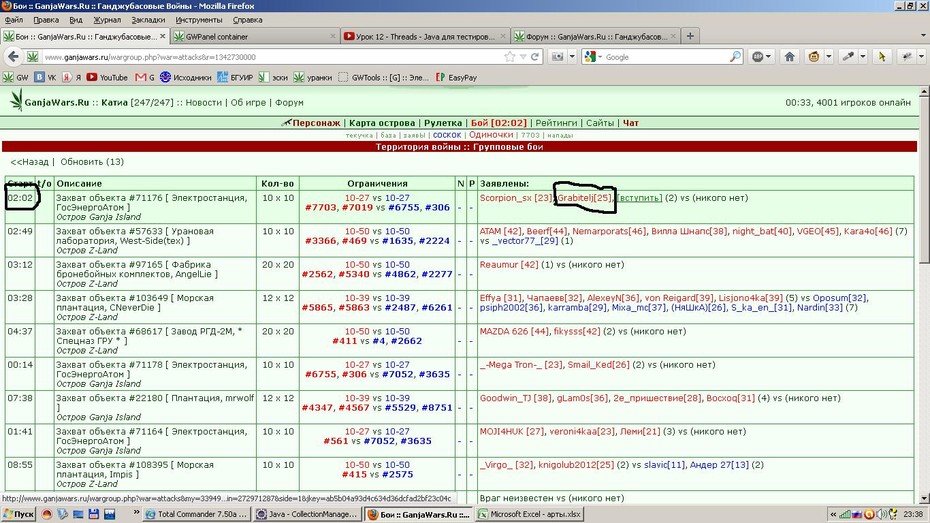Switch to the Урок 12 - Threads tab
This screenshot has height=523, width=930.
424,36
